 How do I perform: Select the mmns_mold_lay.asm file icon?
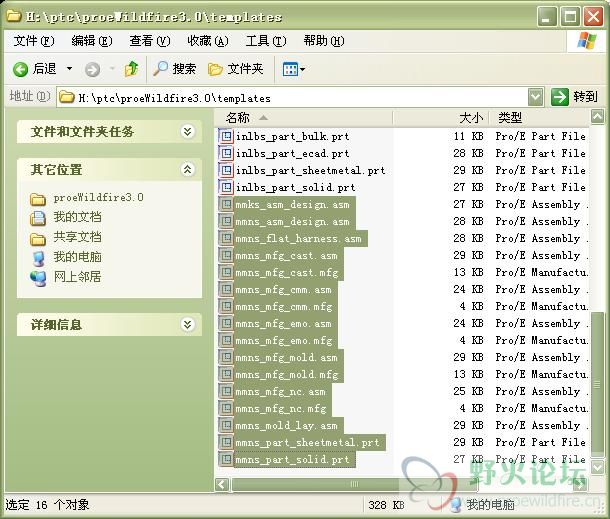coord(226,425)
